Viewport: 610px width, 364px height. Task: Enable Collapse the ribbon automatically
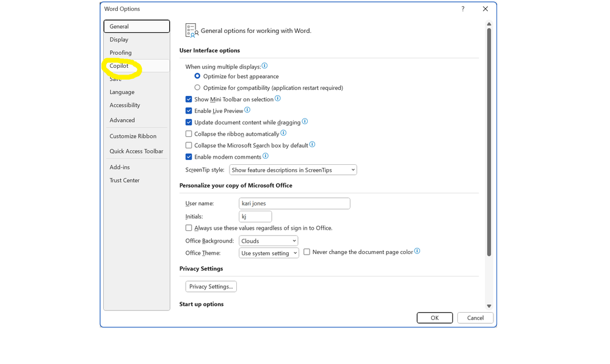[189, 134]
